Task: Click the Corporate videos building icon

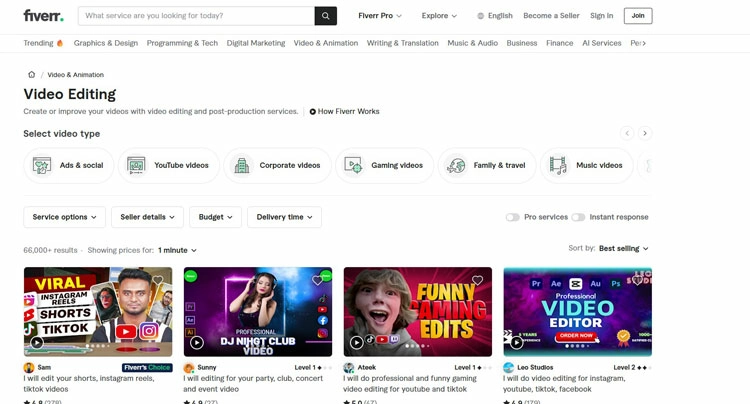Action: click(x=242, y=165)
